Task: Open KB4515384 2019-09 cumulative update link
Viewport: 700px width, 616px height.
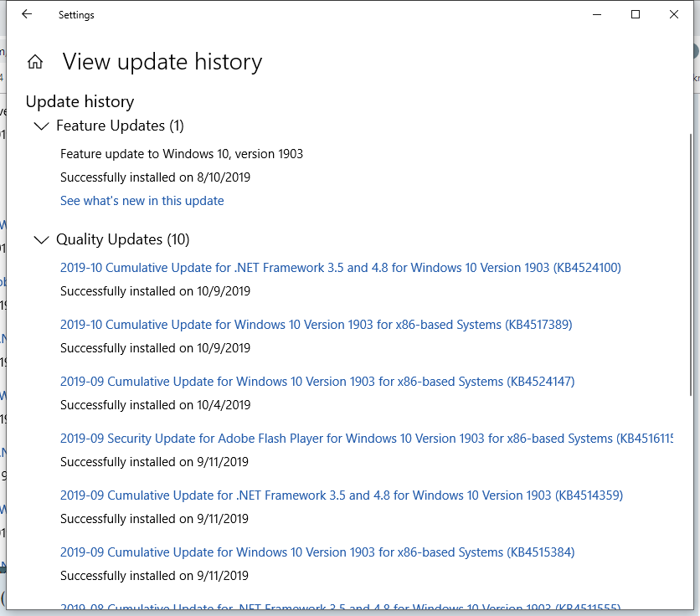Action: [317, 552]
